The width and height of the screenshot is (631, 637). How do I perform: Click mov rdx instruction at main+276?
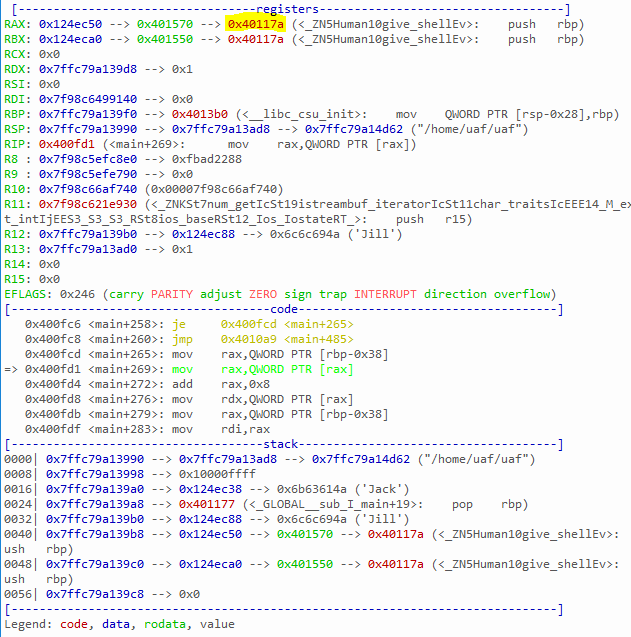262,400
